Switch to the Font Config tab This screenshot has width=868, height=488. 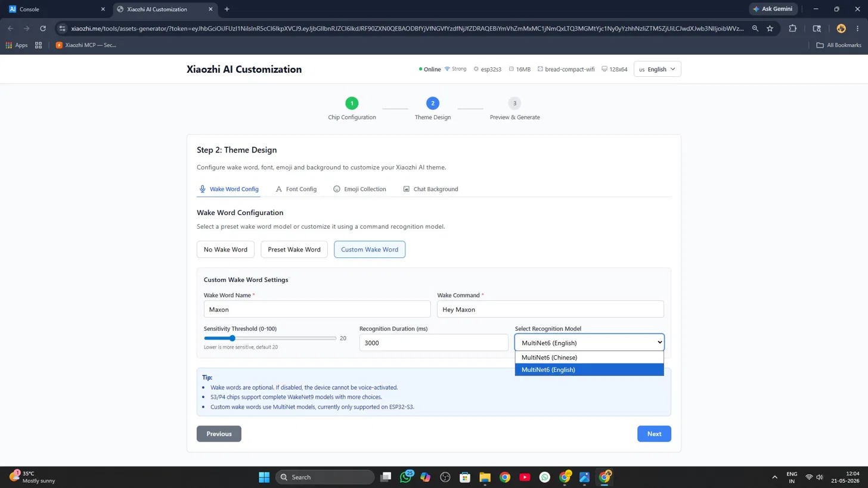(296, 189)
